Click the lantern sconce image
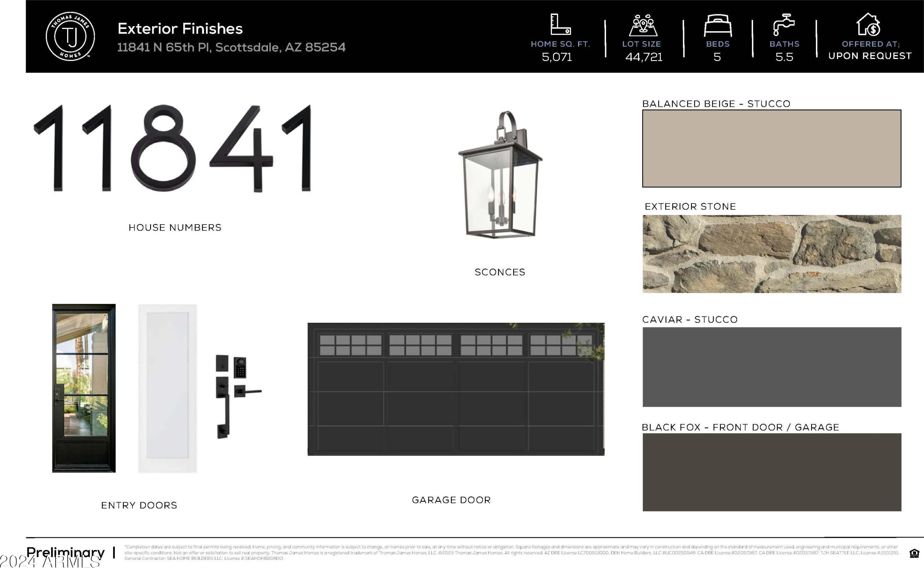Image resolution: width=924 pixels, height=568 pixels. pos(500,174)
